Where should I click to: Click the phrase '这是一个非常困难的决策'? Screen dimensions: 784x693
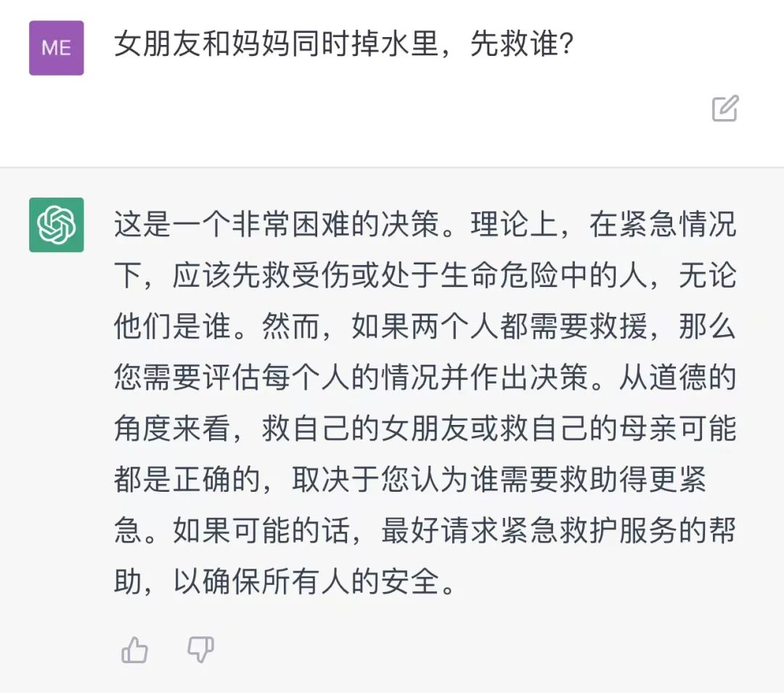pyautogui.click(x=276, y=224)
